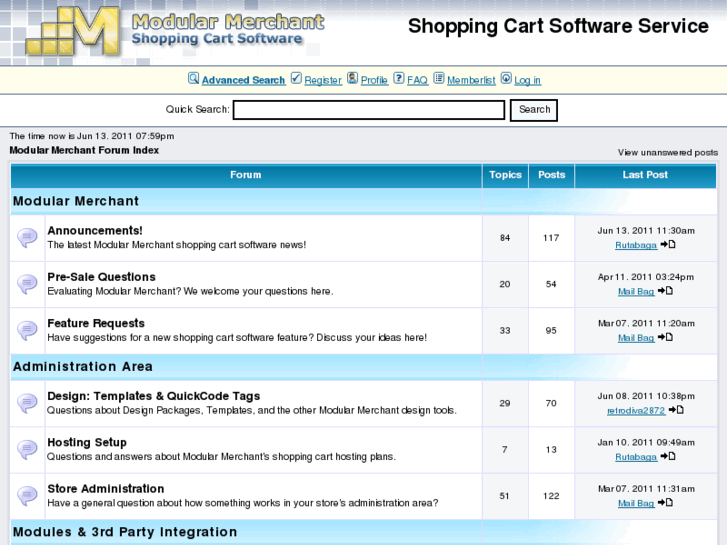Open the Modular Merchant category heading
727x545 pixels.
76,201
